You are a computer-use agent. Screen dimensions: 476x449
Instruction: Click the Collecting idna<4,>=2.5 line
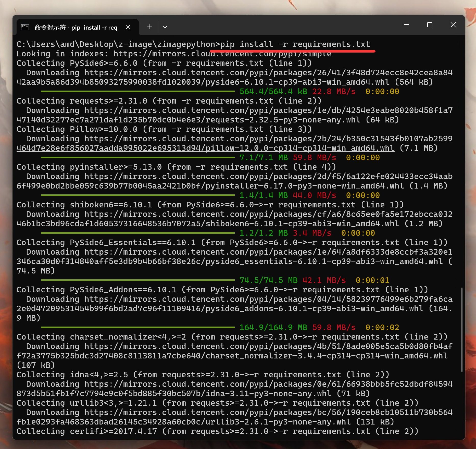pyautogui.click(x=203, y=375)
